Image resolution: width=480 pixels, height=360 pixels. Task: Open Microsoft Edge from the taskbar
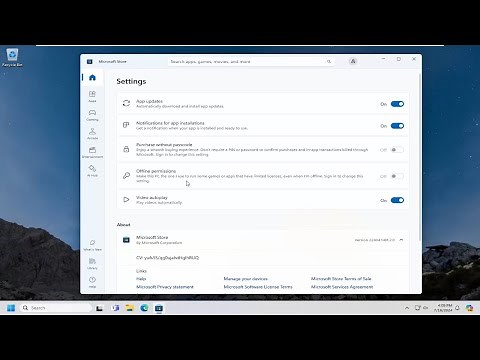point(144,308)
